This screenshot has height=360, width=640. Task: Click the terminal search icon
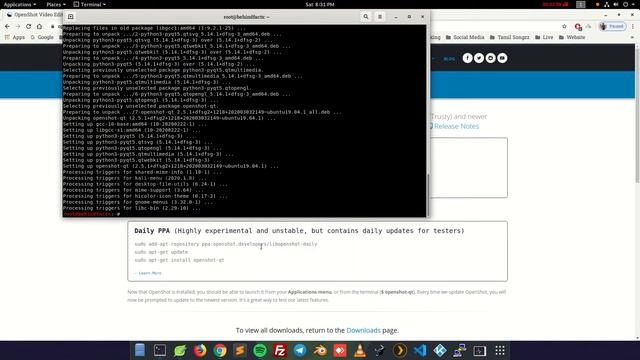point(366,17)
